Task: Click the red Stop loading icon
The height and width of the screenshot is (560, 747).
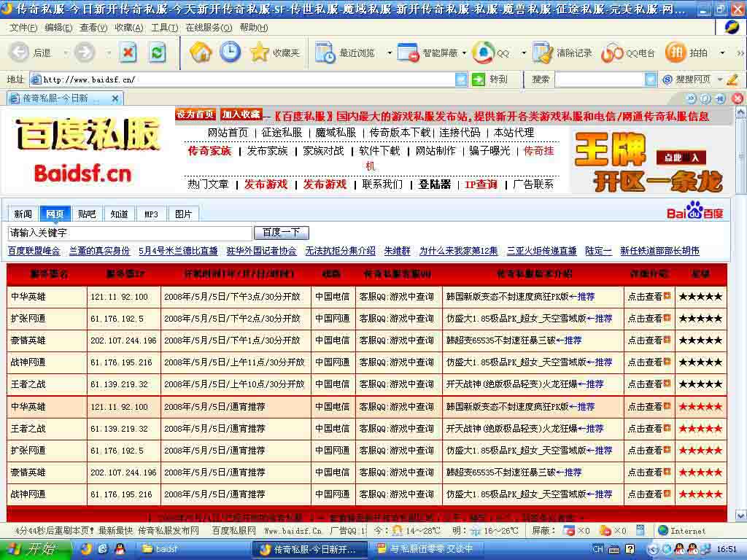Action: coord(128,52)
